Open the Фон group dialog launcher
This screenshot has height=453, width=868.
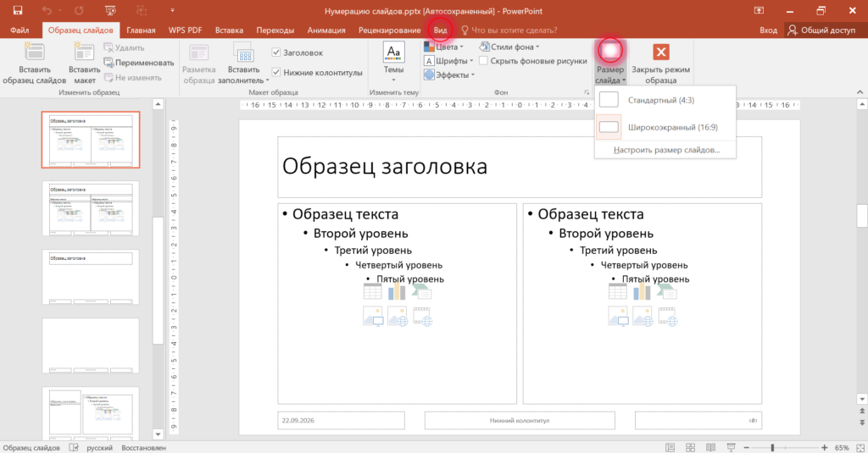(587, 92)
